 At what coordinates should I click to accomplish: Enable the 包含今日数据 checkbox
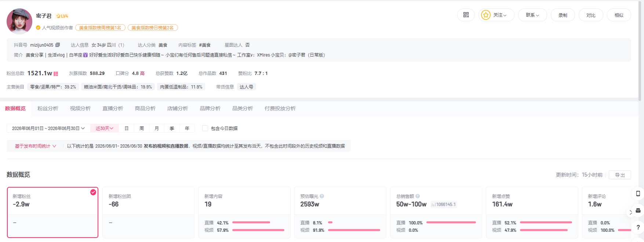[205, 128]
